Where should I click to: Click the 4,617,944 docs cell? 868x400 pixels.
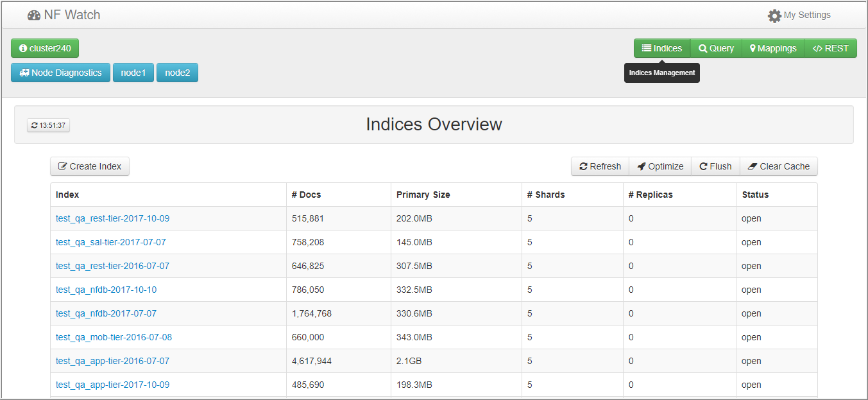339,361
